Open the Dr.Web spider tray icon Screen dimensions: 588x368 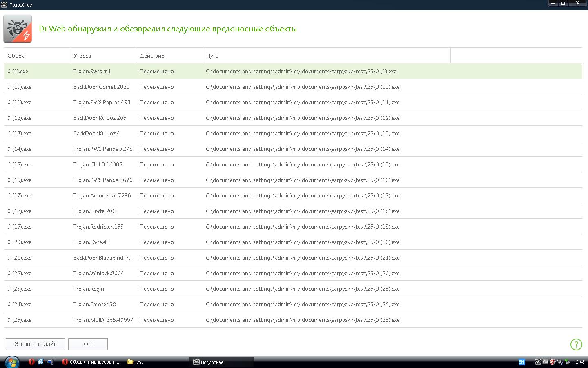[x=538, y=362]
